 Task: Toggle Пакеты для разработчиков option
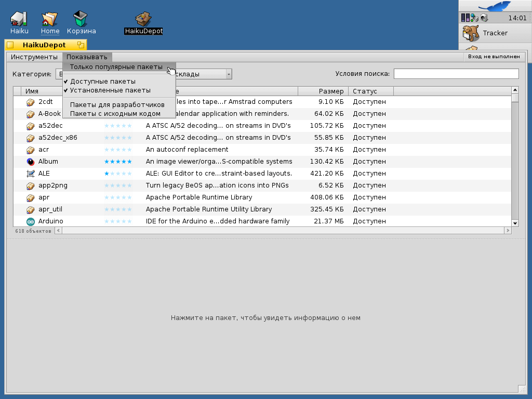[119, 105]
